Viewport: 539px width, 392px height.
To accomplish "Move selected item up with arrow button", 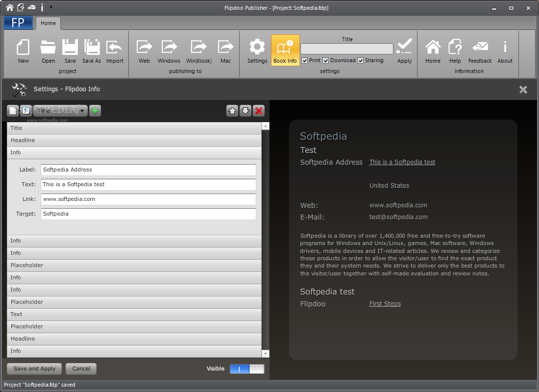I will 232,111.
